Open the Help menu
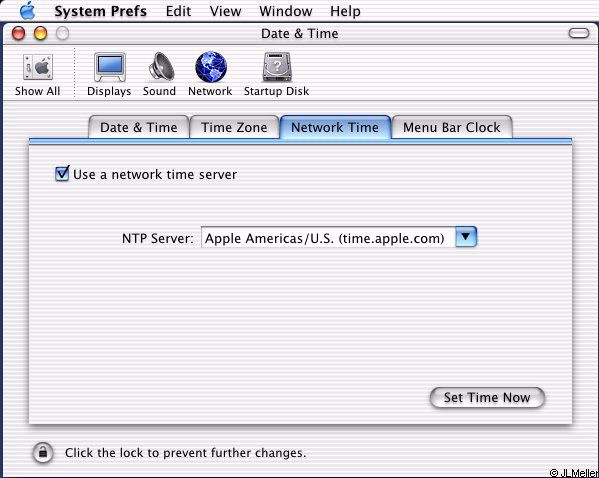This screenshot has width=599, height=478. pos(345,11)
